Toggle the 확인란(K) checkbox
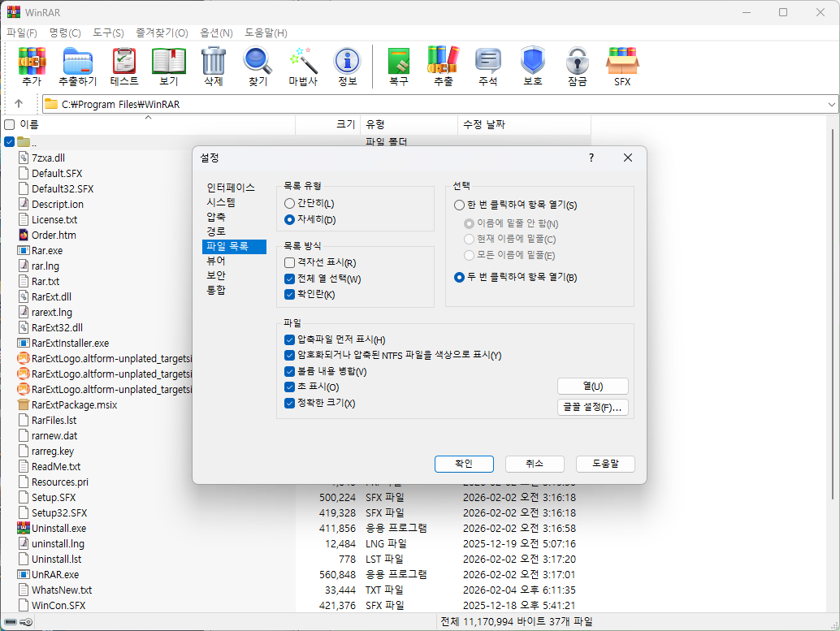The width and height of the screenshot is (840, 631). (x=290, y=294)
